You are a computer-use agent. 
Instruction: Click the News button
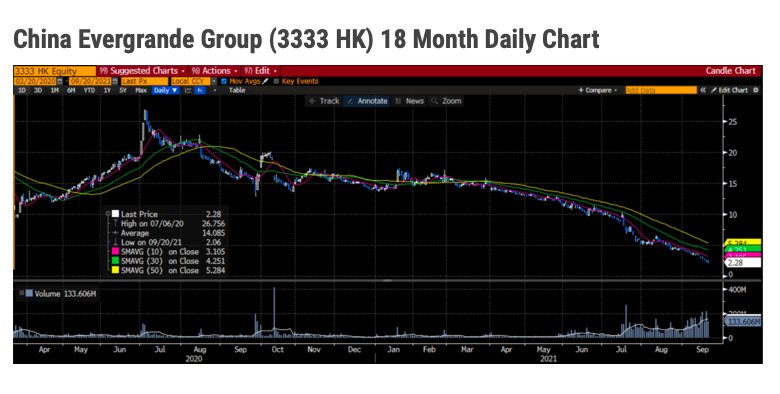409,101
